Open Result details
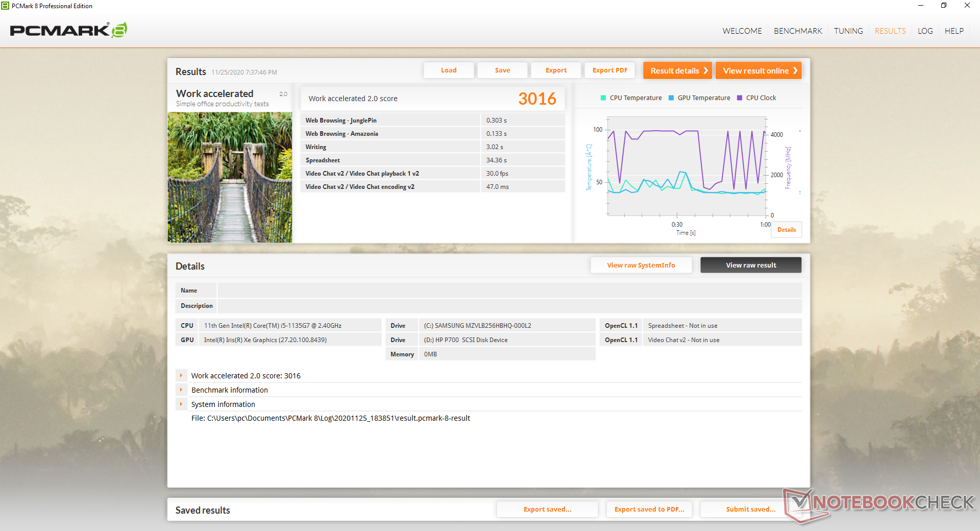This screenshot has height=531, width=980. coord(677,70)
